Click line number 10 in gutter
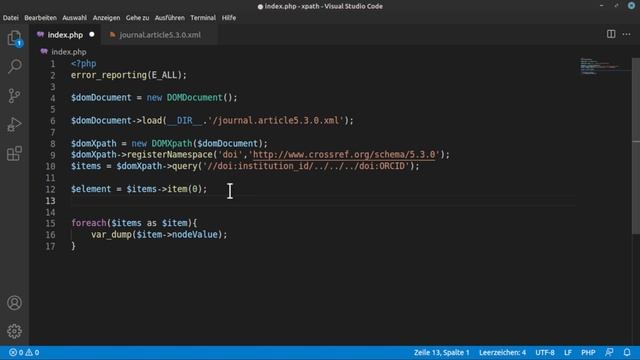The width and height of the screenshot is (640, 360). (x=50, y=166)
